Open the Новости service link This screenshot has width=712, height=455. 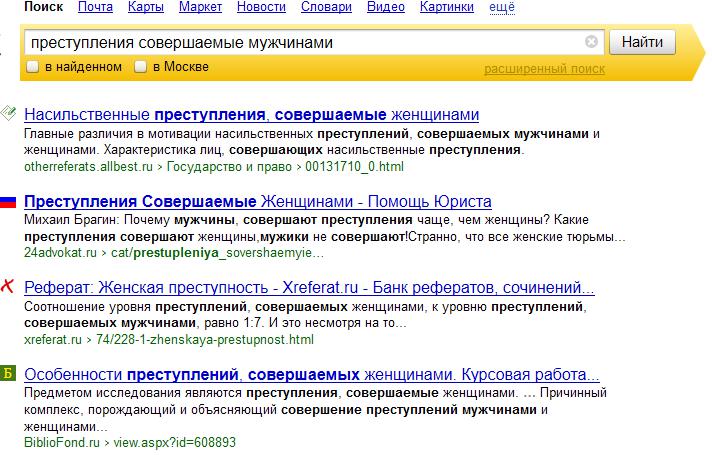tap(262, 7)
